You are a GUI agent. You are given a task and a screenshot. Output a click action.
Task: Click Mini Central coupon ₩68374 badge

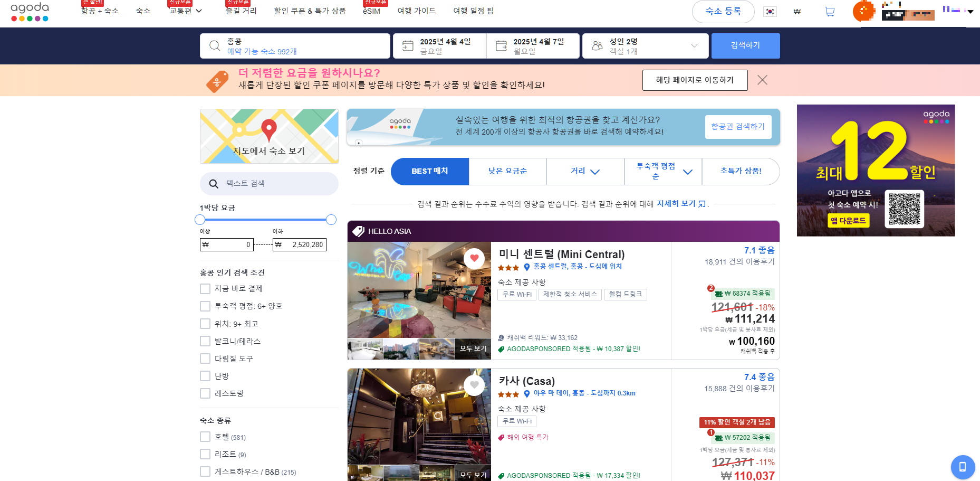[743, 294]
